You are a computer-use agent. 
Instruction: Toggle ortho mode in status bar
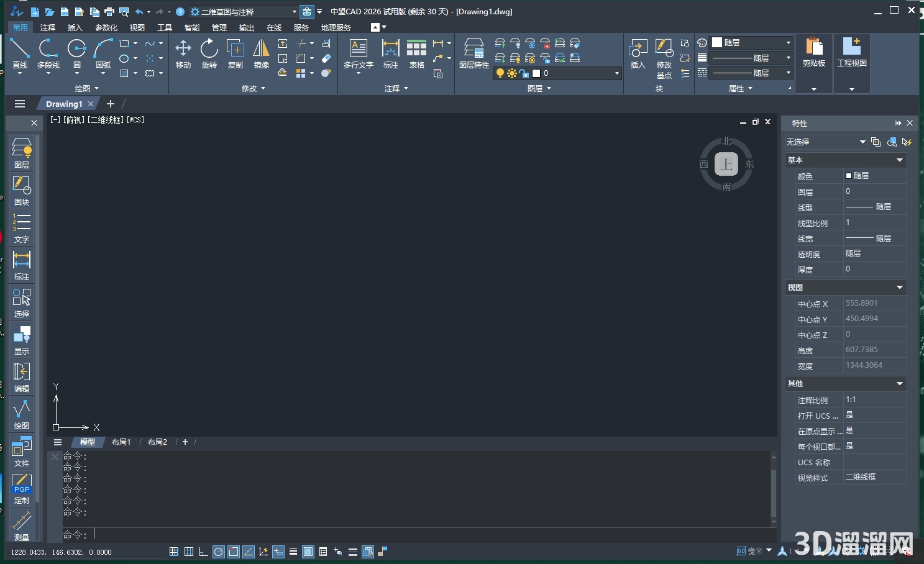coord(204,552)
